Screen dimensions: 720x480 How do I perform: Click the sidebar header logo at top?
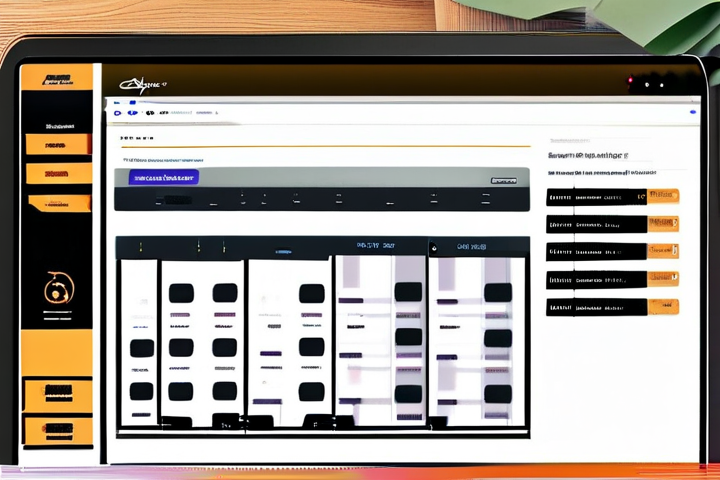(x=56, y=79)
